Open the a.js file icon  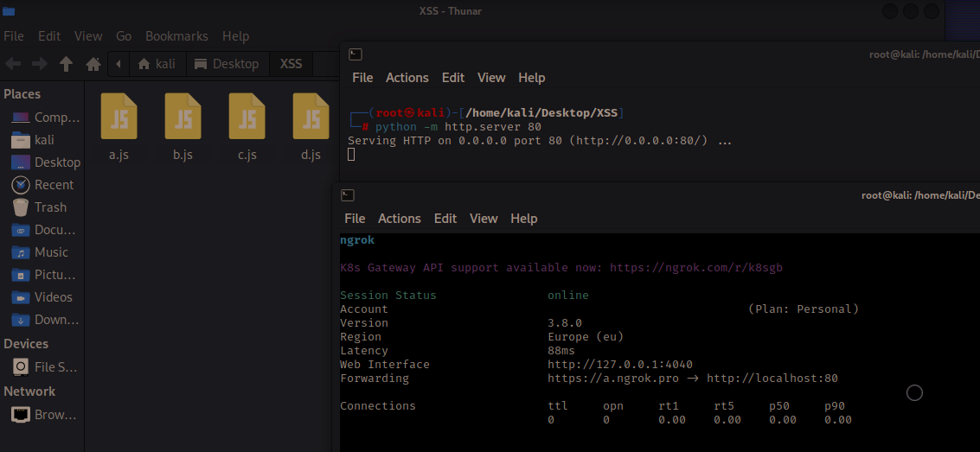click(118, 117)
